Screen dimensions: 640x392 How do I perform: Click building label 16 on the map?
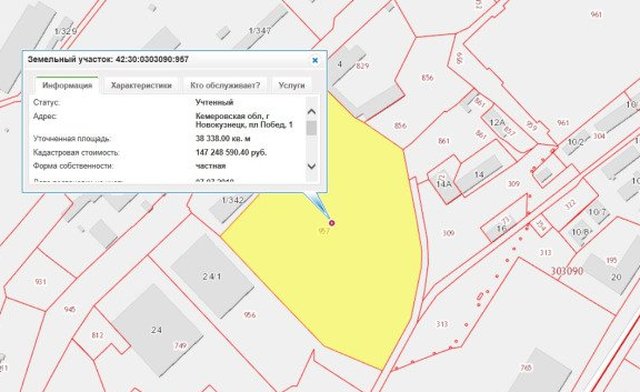501,229
